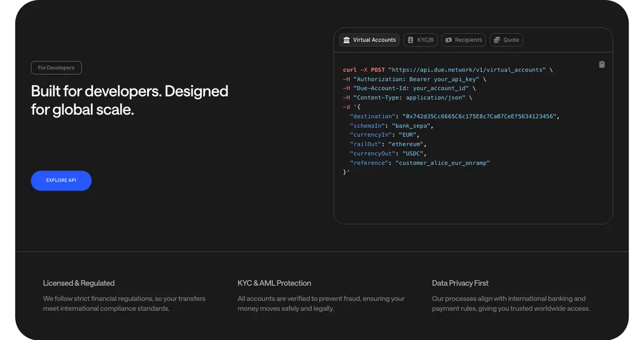Select the destination wallet address value
Screen dimensions: 644x340
[480, 117]
